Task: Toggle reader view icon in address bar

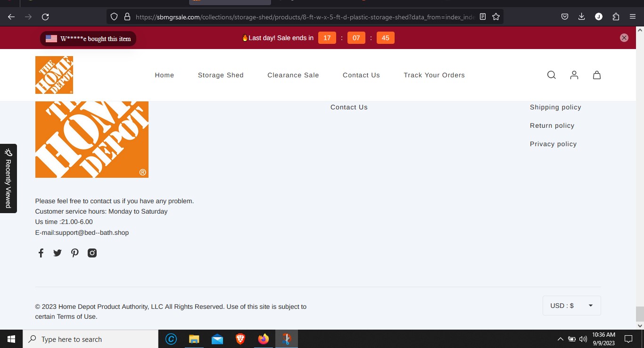Action: click(483, 17)
